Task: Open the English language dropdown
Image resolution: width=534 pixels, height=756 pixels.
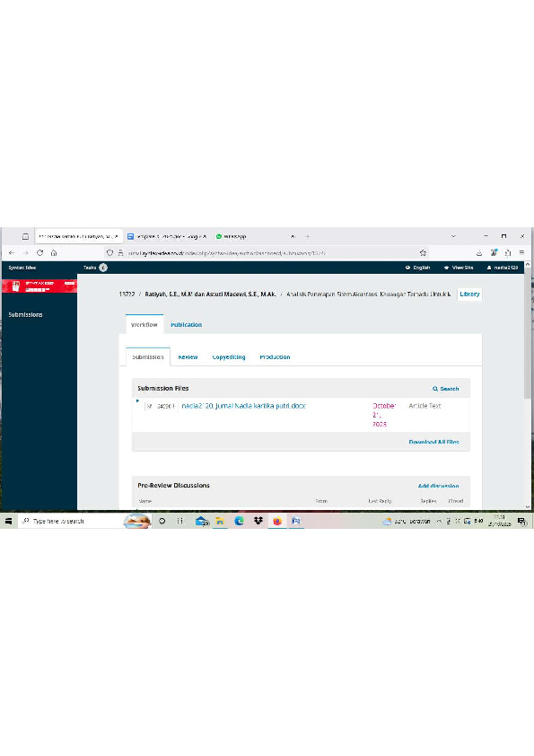Action: [x=418, y=268]
